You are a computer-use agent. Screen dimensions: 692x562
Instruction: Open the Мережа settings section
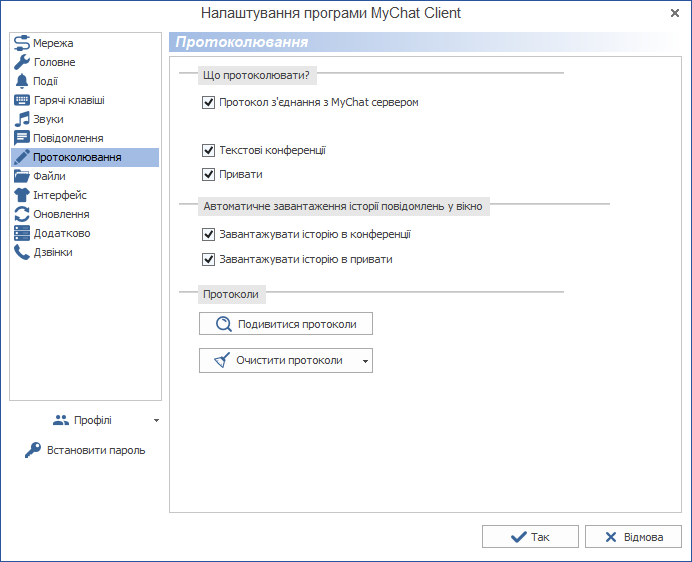[85, 43]
